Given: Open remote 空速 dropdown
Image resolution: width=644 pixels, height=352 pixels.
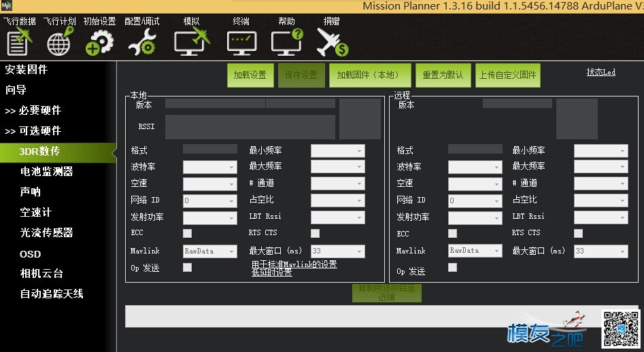Looking at the screenshot, I should 475,183.
